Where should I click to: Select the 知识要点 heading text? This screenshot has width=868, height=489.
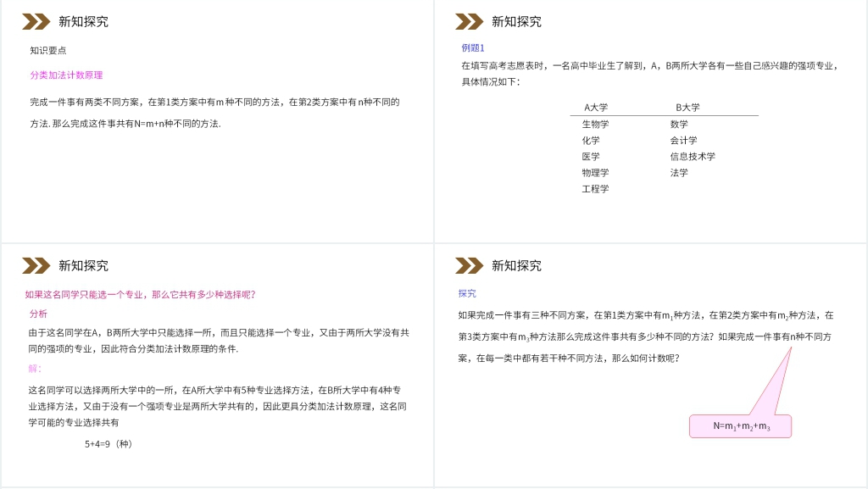pyautogui.click(x=48, y=50)
